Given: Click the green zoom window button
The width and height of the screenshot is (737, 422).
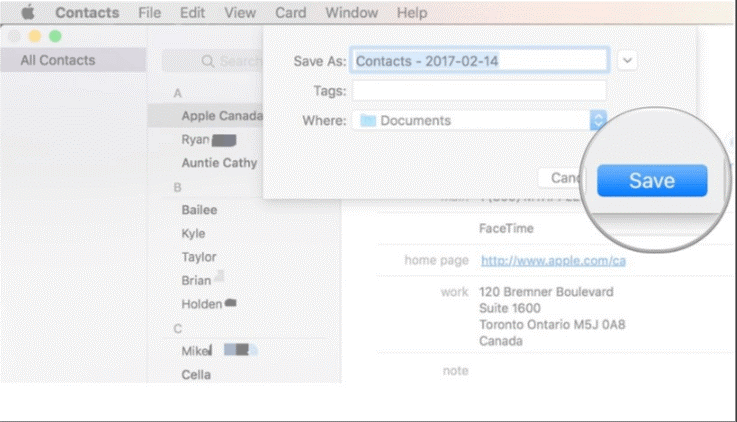Looking at the screenshot, I should coord(55,36).
